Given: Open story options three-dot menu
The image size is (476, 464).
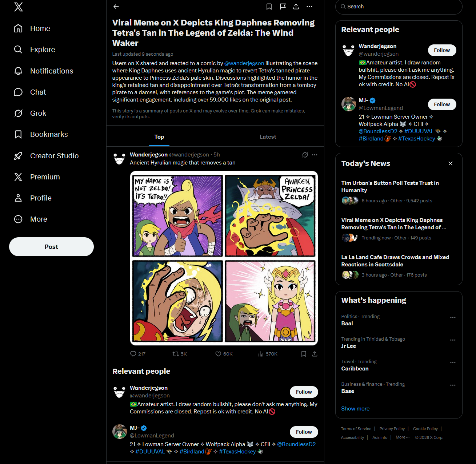Looking at the screenshot, I should click(309, 7).
